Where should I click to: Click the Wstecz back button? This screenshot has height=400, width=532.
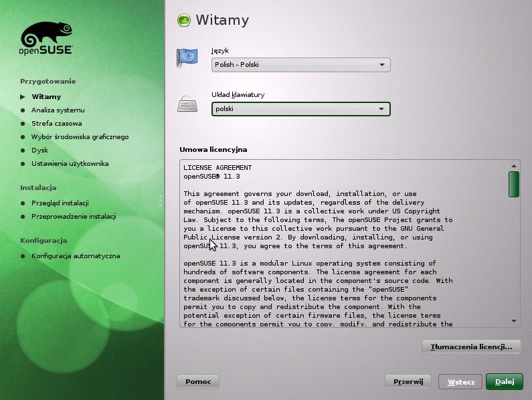(x=460, y=382)
